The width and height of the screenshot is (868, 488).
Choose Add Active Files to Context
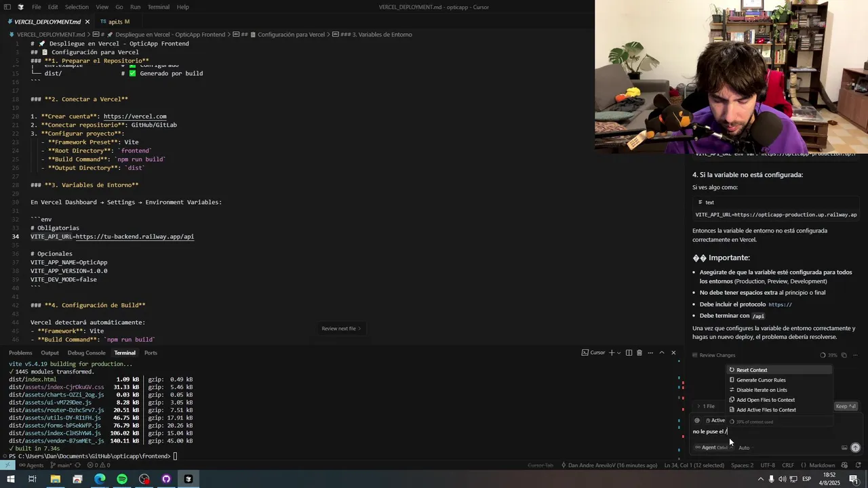(779, 410)
